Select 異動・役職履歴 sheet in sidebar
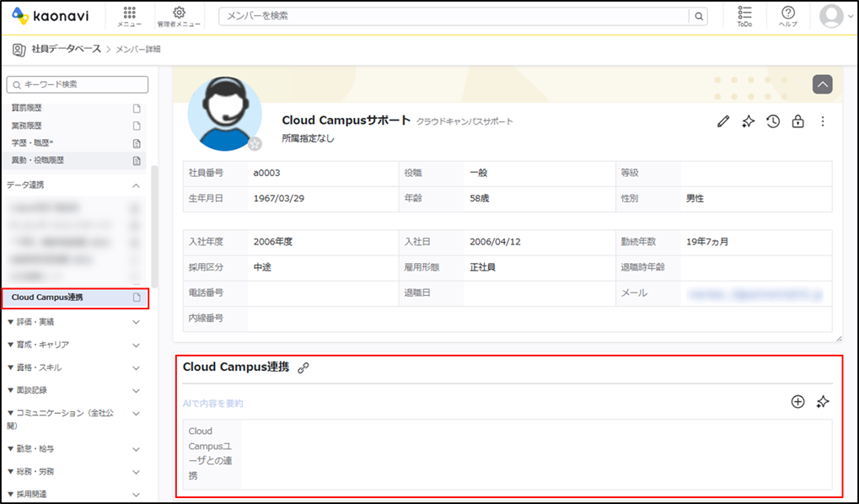Image resolution: width=859 pixels, height=504 pixels. point(76,160)
